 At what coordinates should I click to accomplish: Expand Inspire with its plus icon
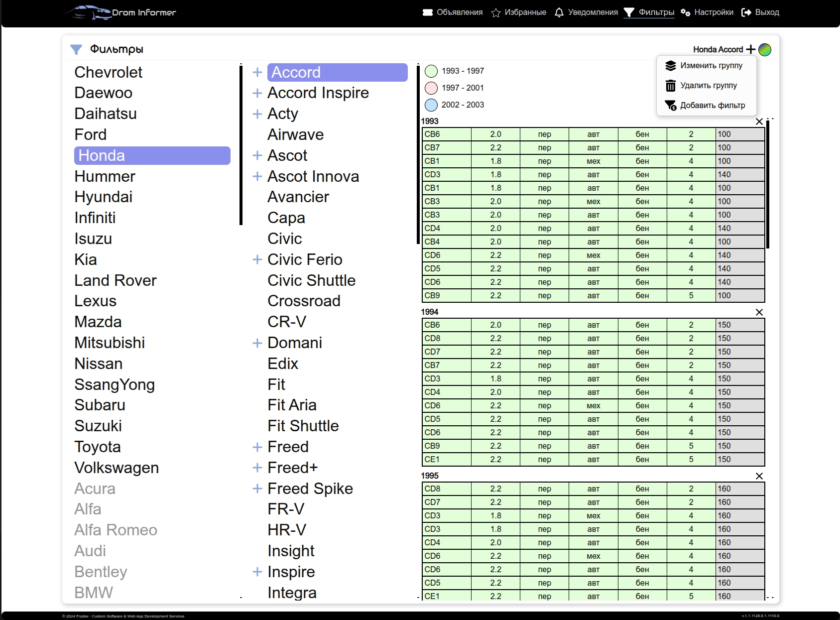257,572
